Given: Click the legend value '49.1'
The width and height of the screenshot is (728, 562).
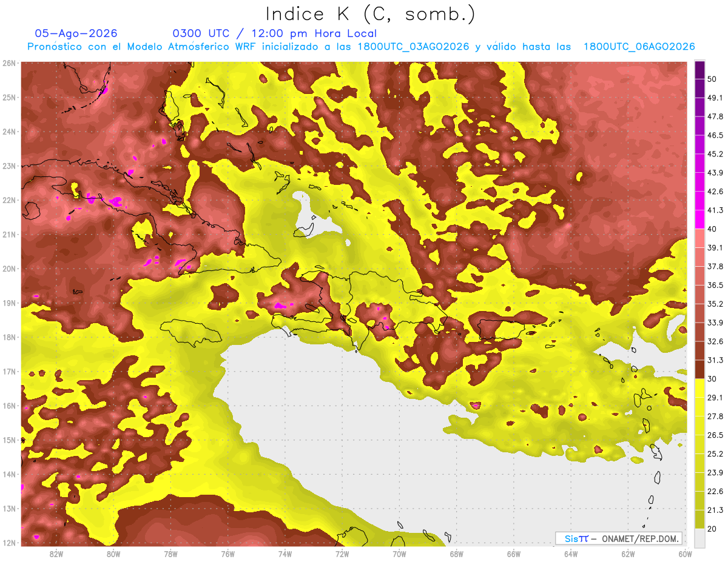Looking at the screenshot, I should [x=716, y=97].
